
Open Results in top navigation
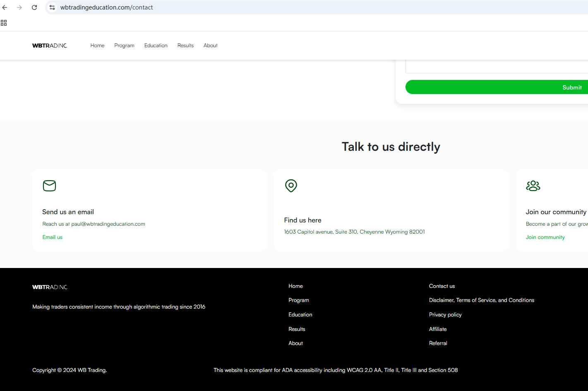[185, 46]
